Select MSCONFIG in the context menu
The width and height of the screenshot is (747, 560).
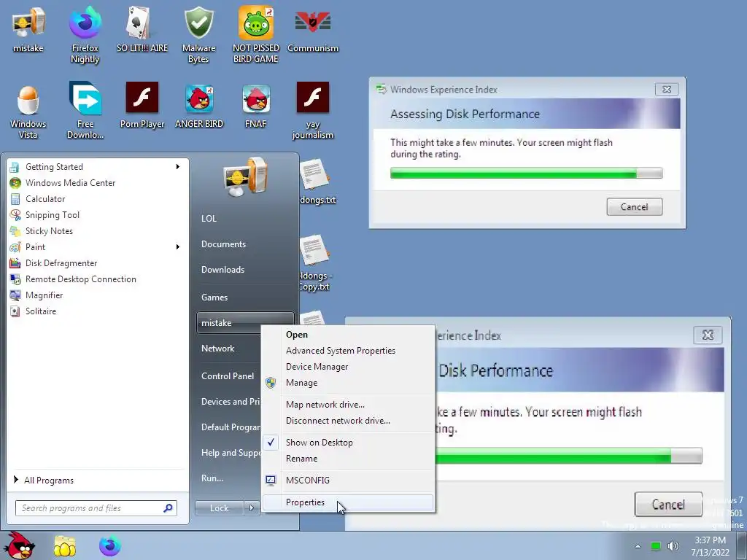click(348, 480)
